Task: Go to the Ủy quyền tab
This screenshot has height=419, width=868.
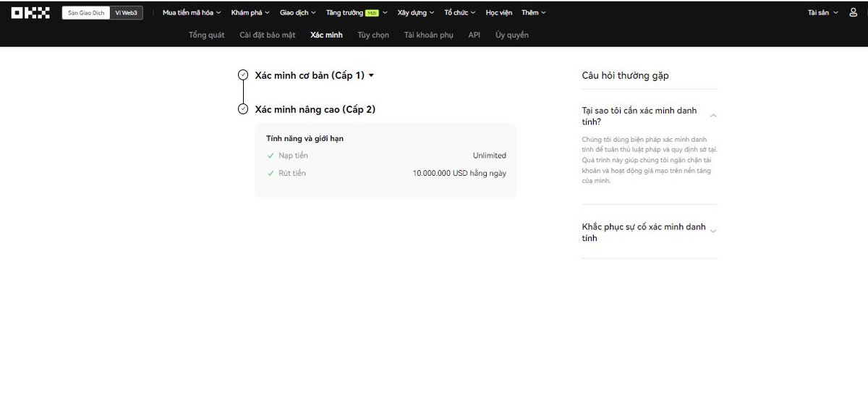Action: [512, 35]
